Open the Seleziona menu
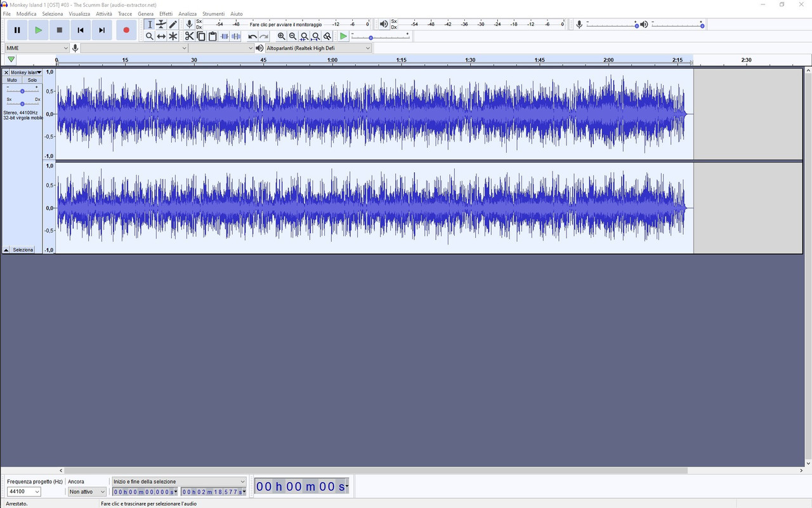 pyautogui.click(x=53, y=13)
